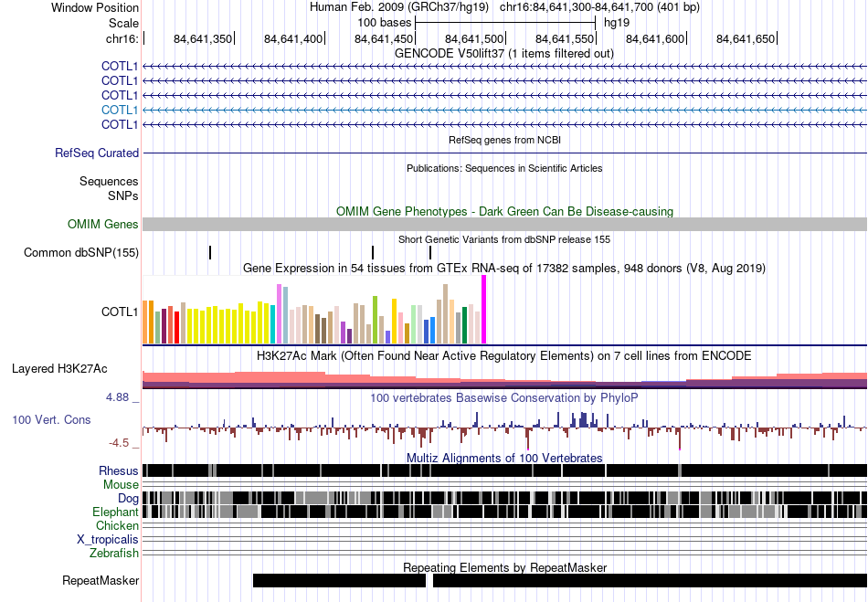Select the Mouse species label
This screenshot has height=602, width=868.
click(121, 485)
